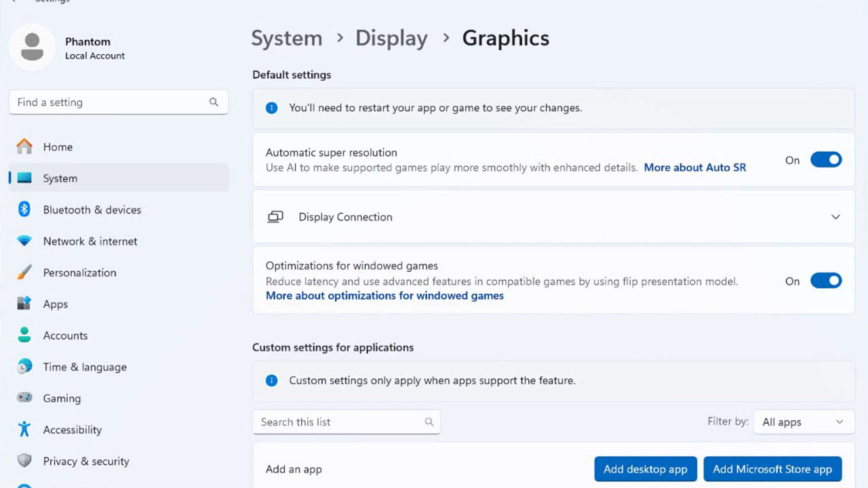Click the Accessibility figure icon

(24, 429)
